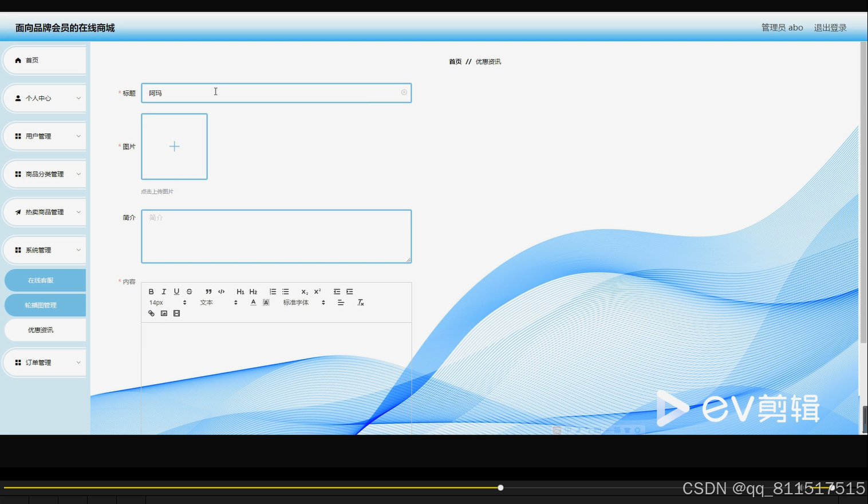Start an ordered numbered list
The width and height of the screenshot is (868, 504).
[273, 292]
